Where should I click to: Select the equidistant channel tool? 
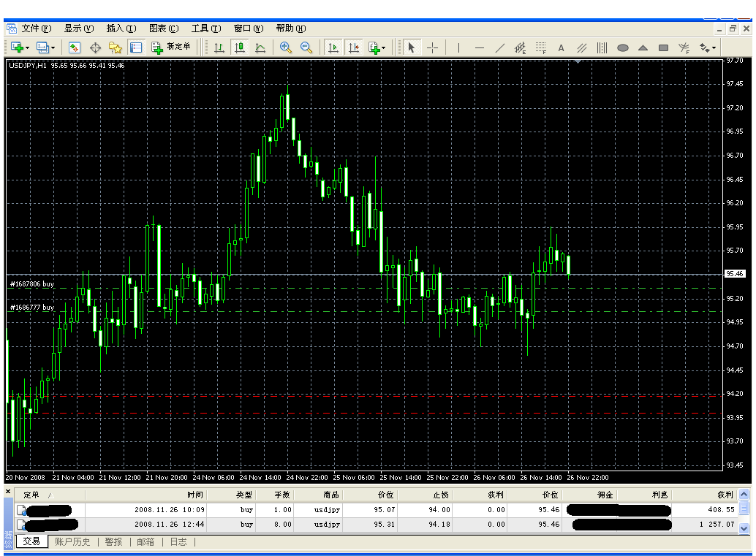(521, 47)
